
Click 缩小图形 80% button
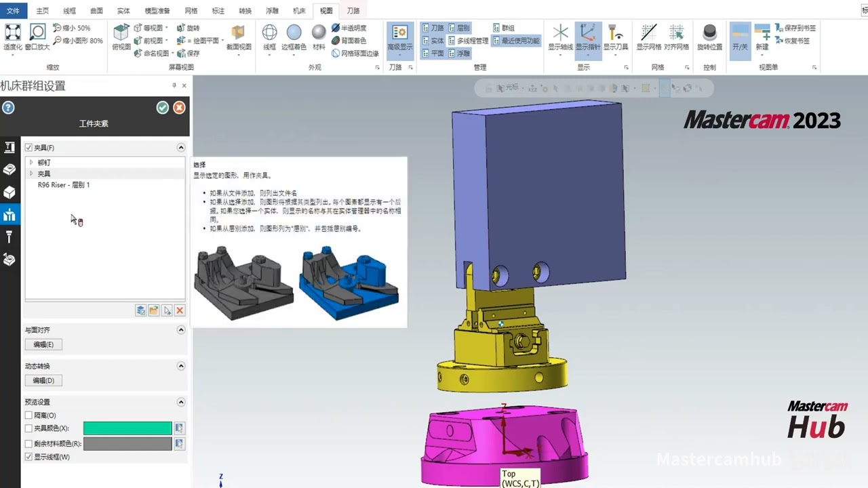(78, 41)
